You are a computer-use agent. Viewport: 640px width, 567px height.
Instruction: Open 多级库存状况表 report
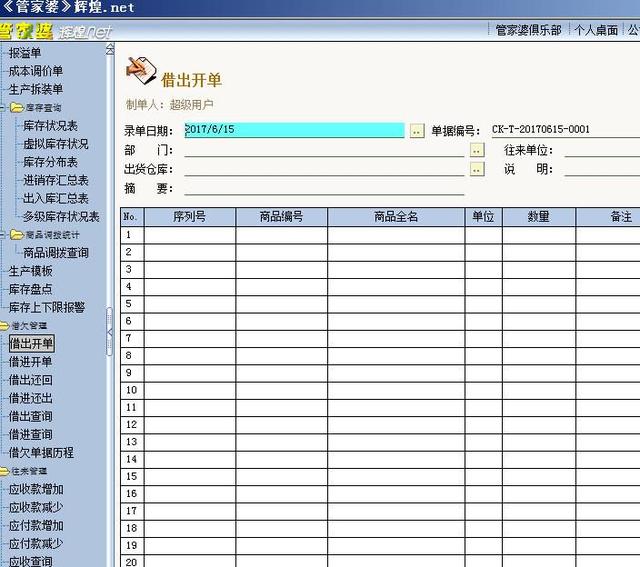coord(61,216)
